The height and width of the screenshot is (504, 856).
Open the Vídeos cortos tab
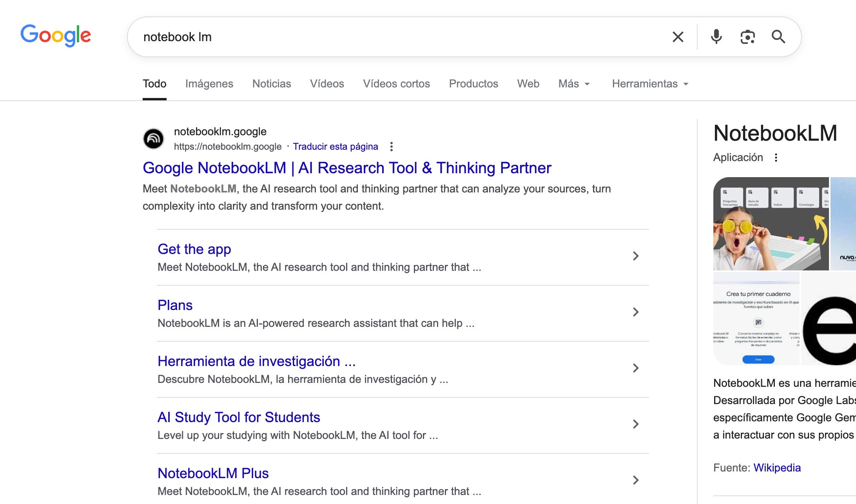[396, 84]
